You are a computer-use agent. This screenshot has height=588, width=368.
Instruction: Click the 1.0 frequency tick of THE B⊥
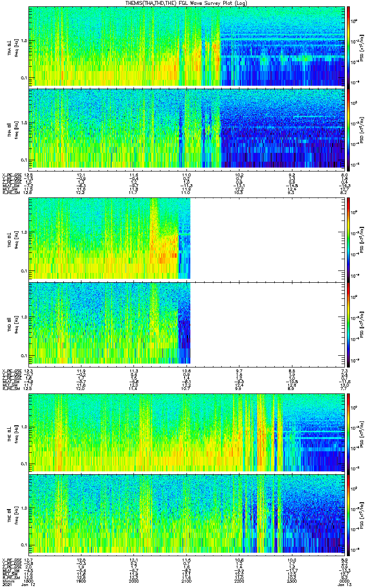pos(24,427)
